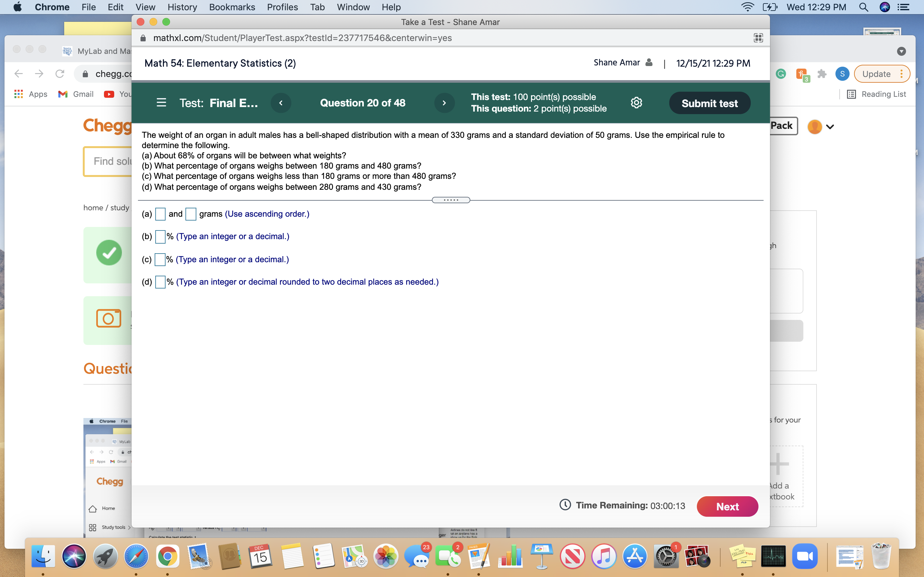The height and width of the screenshot is (577, 924).
Task: Open the test player hamburger menu
Action: [161, 103]
